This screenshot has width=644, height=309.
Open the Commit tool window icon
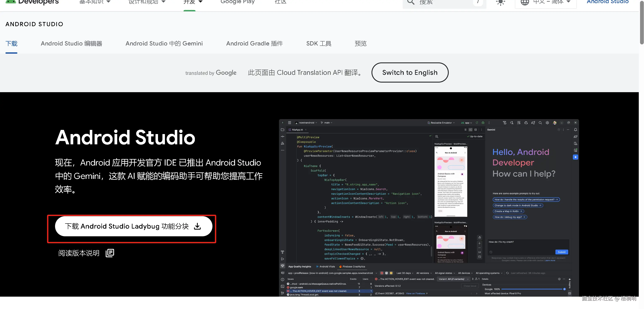point(283,137)
